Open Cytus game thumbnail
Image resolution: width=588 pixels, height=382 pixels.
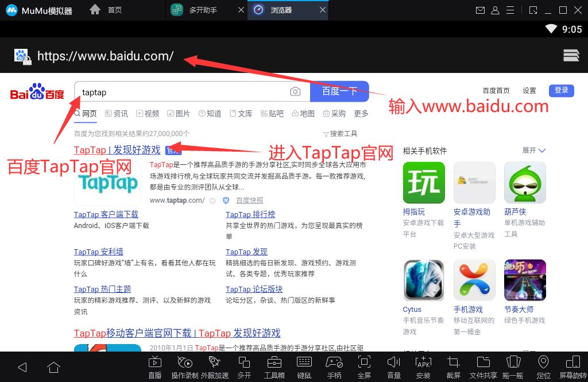pos(424,280)
